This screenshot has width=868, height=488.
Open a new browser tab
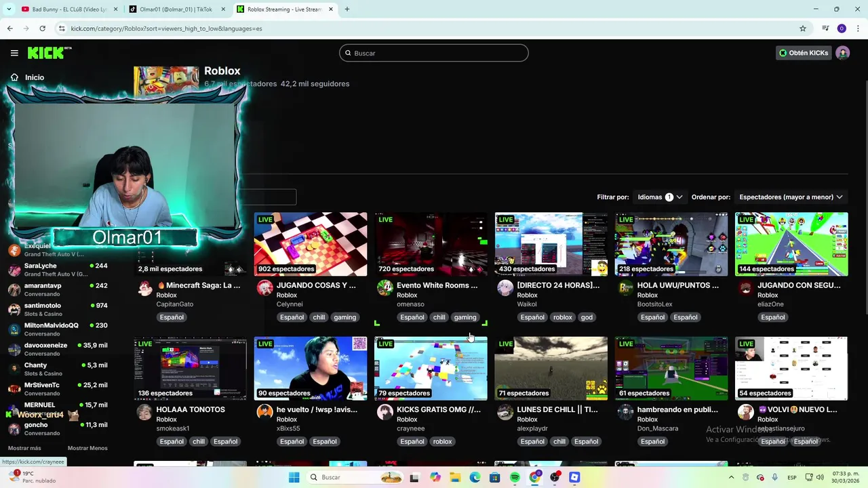pos(347,9)
